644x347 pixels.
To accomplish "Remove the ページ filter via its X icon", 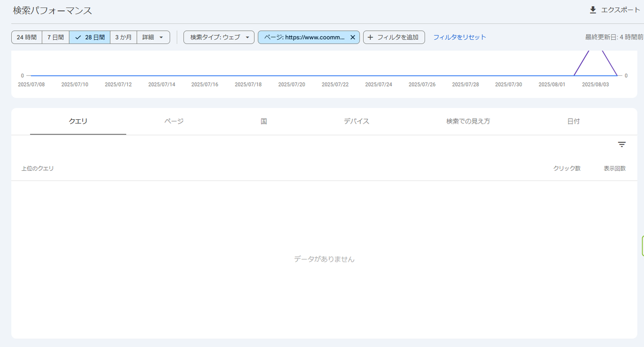I will 353,37.
